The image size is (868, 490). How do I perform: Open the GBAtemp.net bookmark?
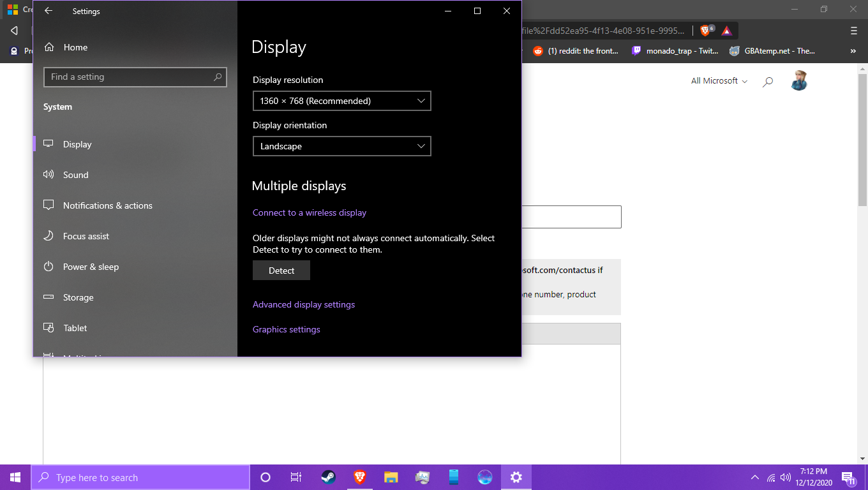point(773,51)
